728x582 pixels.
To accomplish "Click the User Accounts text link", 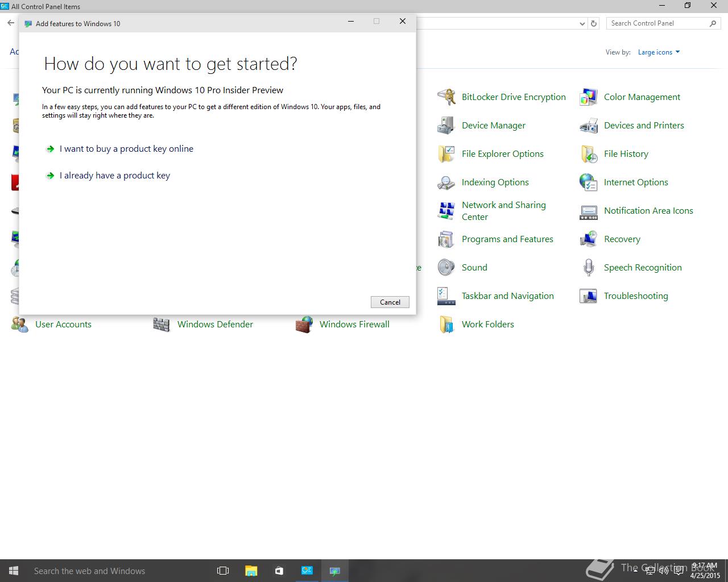I will pos(63,325).
